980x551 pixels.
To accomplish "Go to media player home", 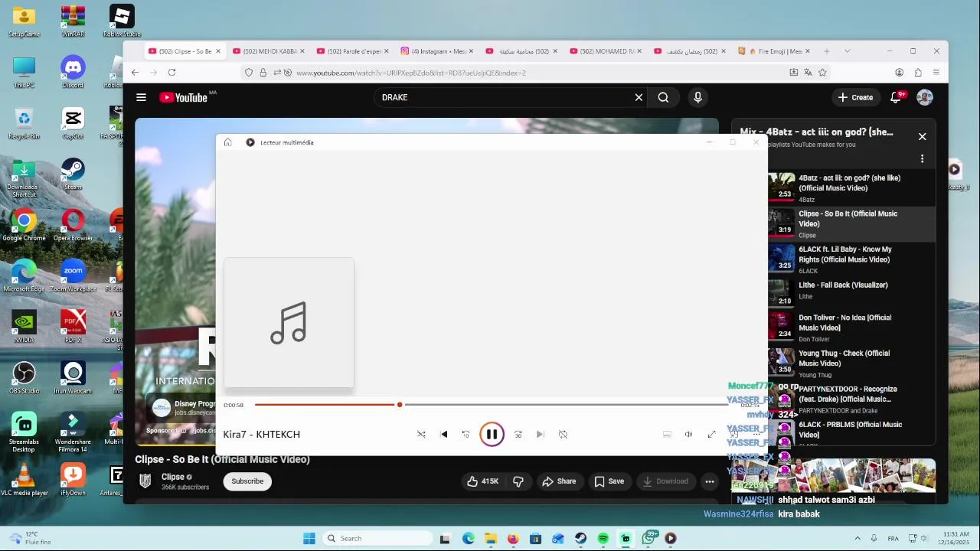I will pos(227,142).
